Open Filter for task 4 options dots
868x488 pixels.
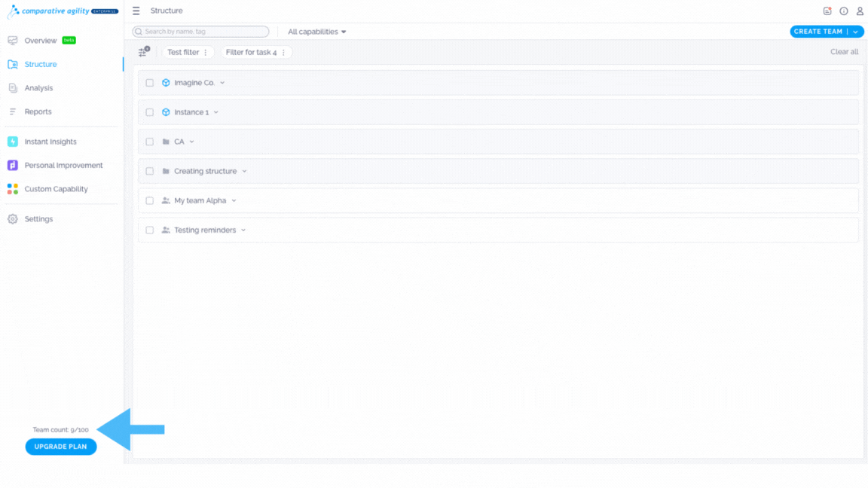(283, 52)
